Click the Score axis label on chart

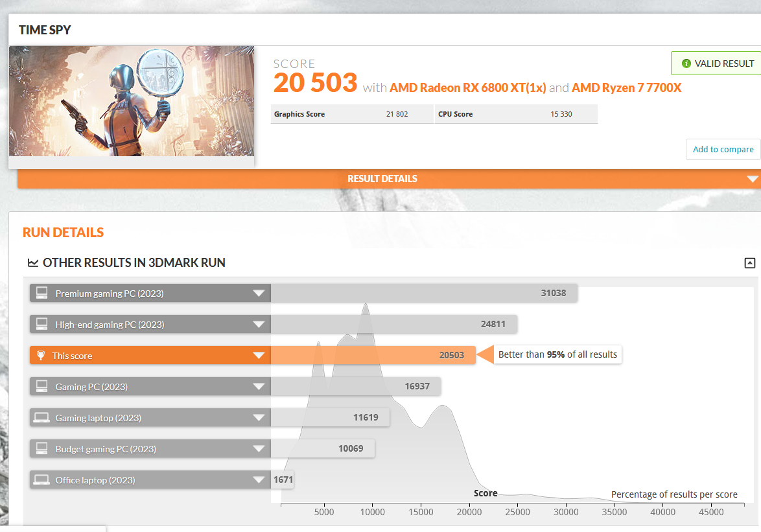(x=486, y=493)
